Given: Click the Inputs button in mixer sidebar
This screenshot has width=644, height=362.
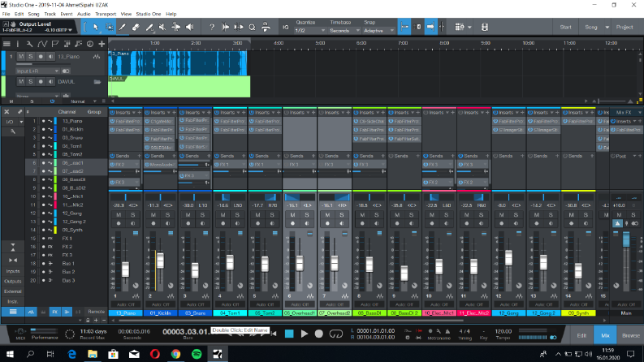Looking at the screenshot, I should click(13, 271).
